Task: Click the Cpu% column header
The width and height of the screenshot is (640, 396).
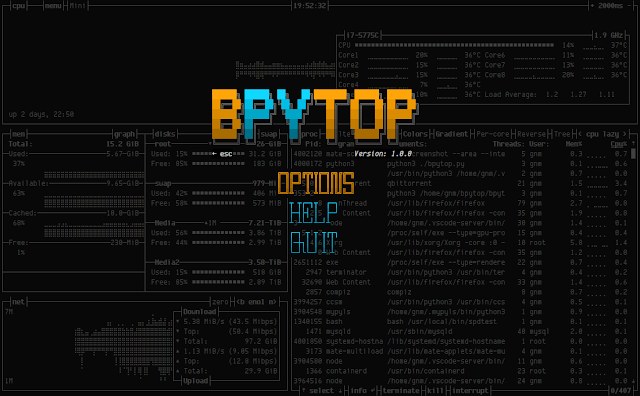Action: pos(618,144)
